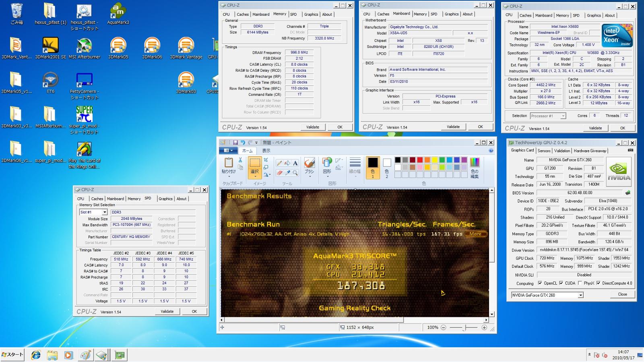Click the GPU-Z BIOS save chip icon
This screenshot has height=362, width=644.
[x=627, y=193]
